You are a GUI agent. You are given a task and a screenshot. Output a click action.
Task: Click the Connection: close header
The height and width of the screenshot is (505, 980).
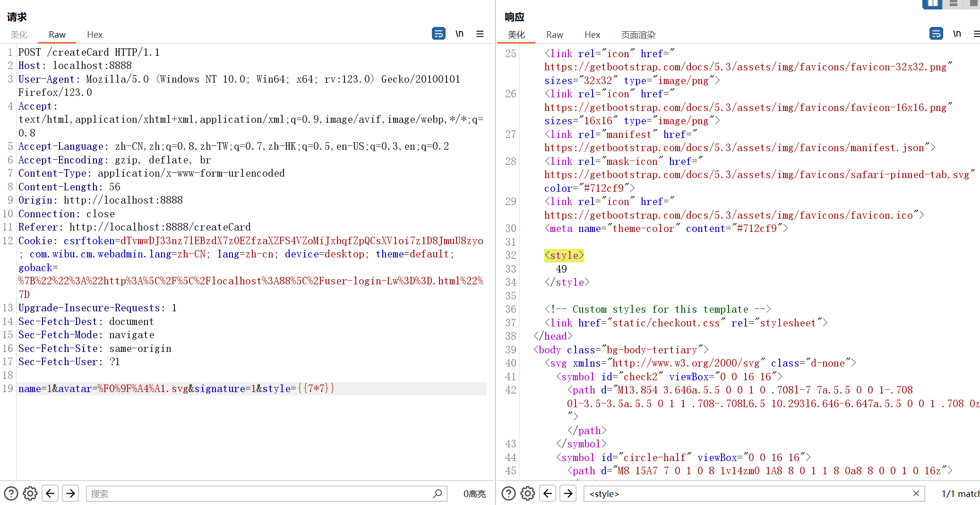pos(67,214)
